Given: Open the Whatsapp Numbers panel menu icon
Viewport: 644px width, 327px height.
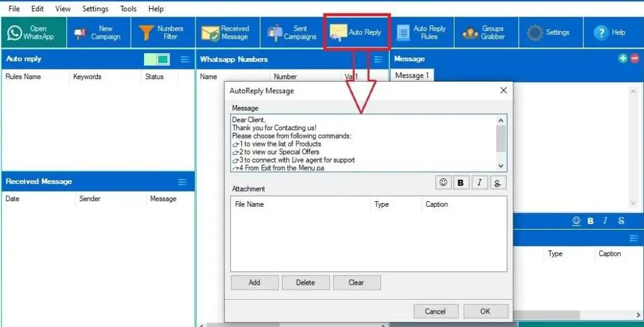Looking at the screenshot, I should click(379, 59).
